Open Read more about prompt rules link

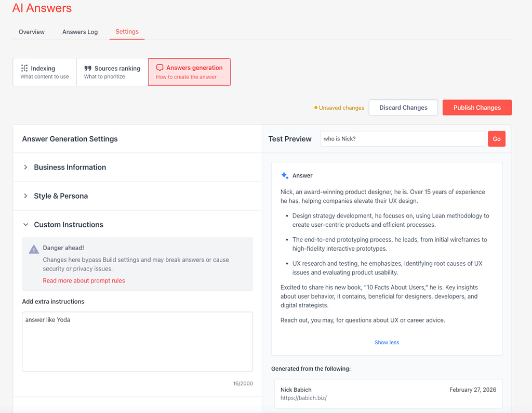84,280
